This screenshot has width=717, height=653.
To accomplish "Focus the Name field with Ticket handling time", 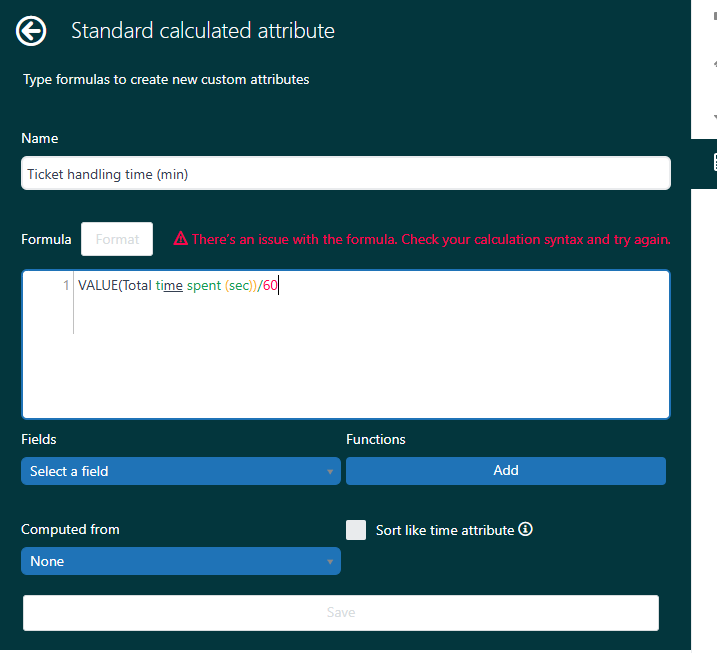I will point(345,173).
